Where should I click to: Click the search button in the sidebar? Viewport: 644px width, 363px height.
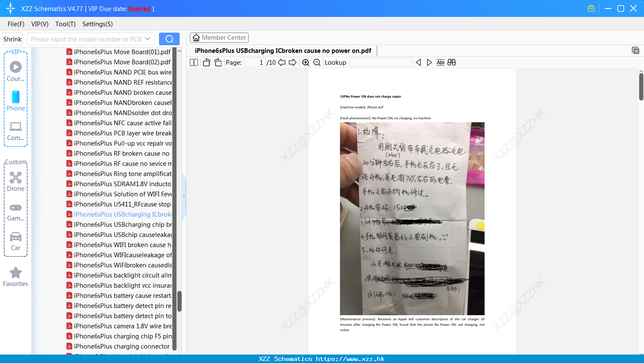pyautogui.click(x=169, y=39)
